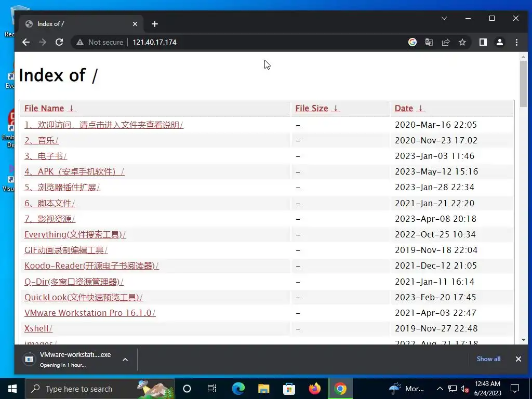This screenshot has height=399, width=532.
Task: Close the downloads bar
Action: tap(518, 359)
